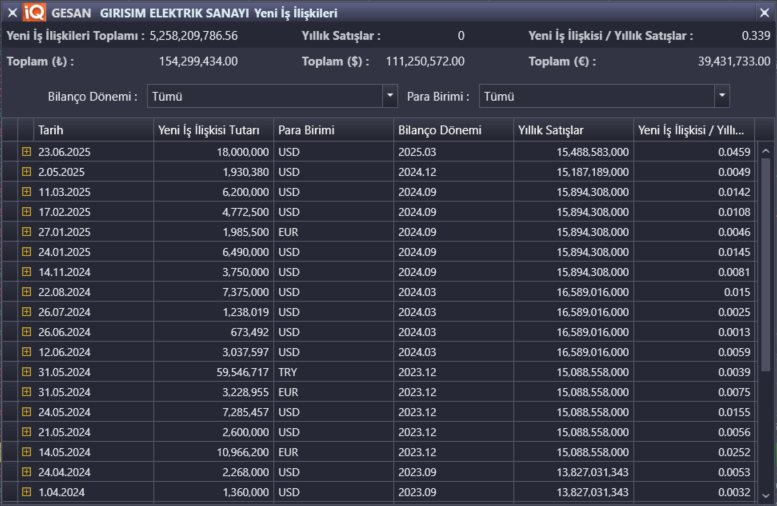Image resolution: width=777 pixels, height=506 pixels.
Task: Sort by Yeni İş İlişkisi / Yıllı... column
Action: 694,130
